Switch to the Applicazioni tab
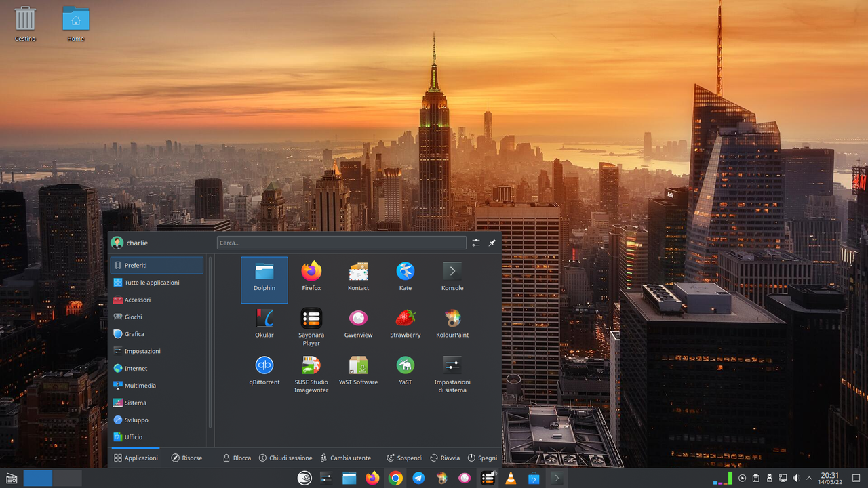Image resolution: width=868 pixels, height=488 pixels. pyautogui.click(x=136, y=458)
